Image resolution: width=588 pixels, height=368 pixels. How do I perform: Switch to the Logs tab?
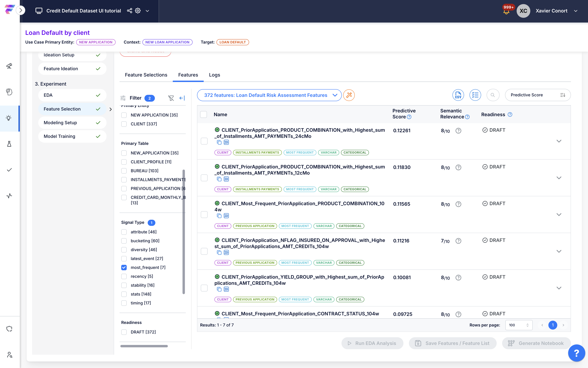(x=214, y=75)
